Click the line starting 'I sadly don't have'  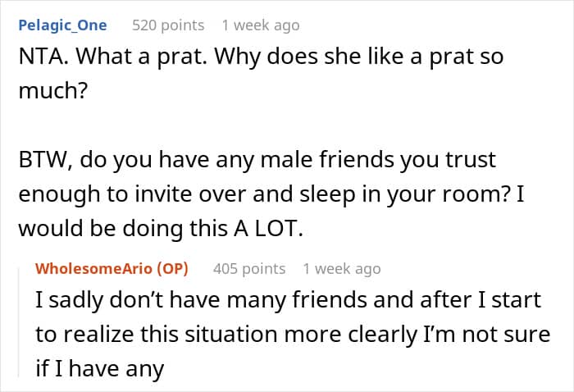pyautogui.click(x=288, y=299)
